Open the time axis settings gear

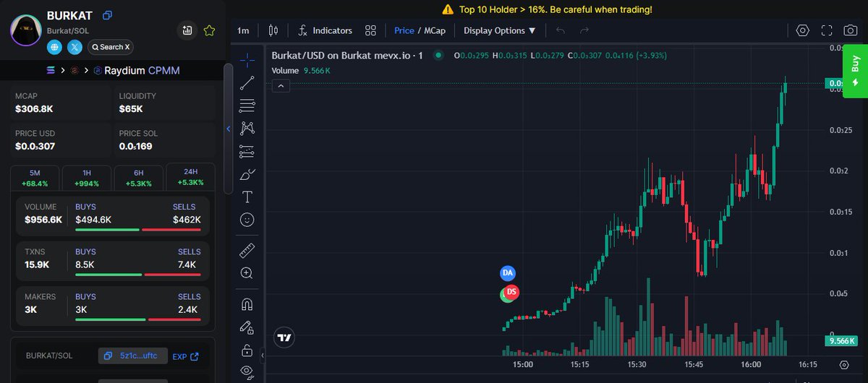844,364
